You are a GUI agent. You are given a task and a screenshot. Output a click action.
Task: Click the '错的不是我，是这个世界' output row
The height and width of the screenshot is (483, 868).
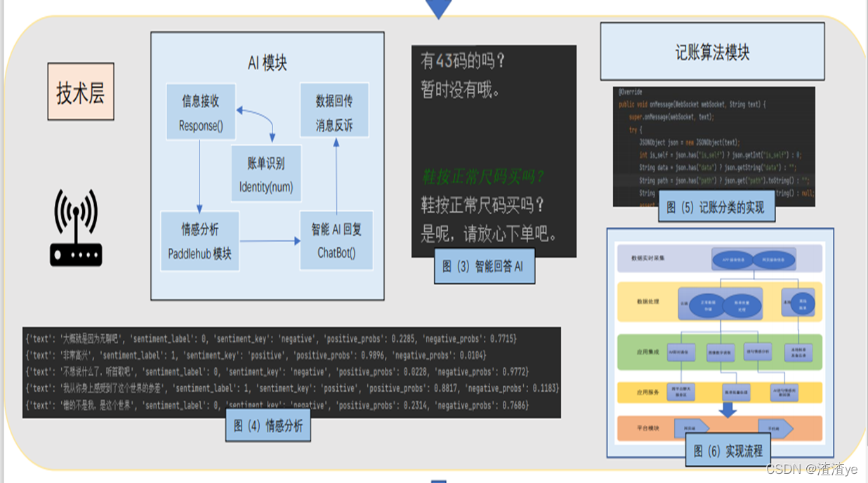[277, 405]
